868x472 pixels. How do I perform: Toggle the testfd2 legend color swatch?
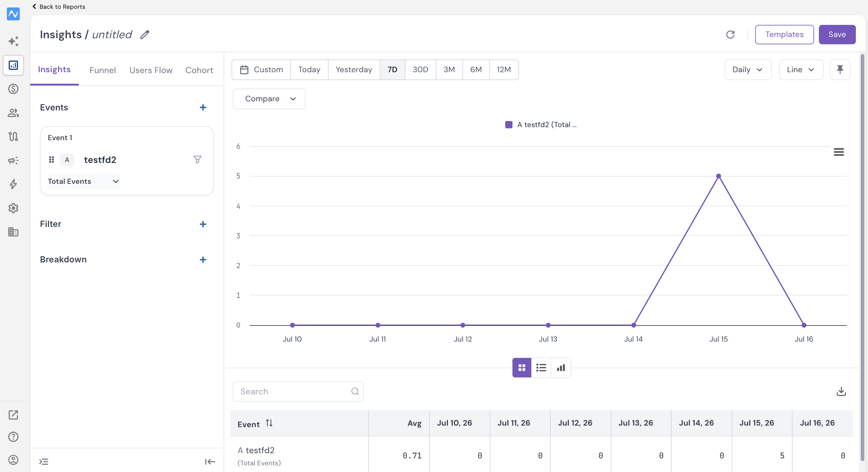(509, 125)
